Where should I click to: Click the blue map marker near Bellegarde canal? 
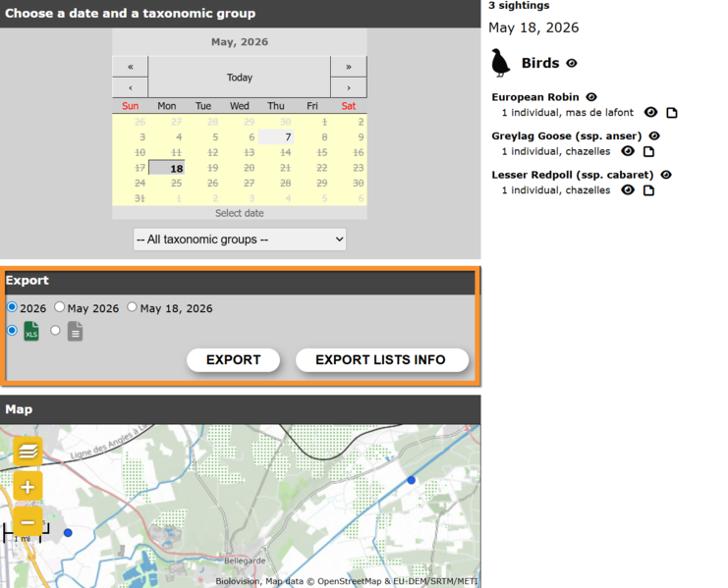(412, 480)
